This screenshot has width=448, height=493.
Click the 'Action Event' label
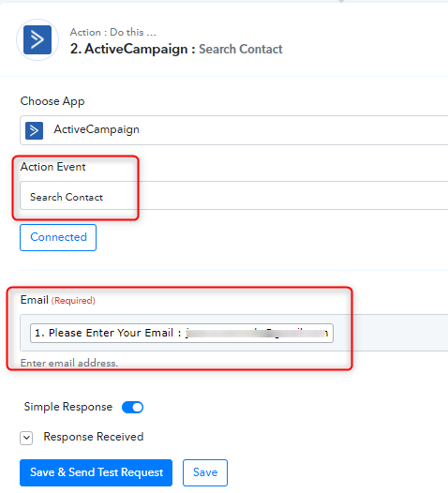tap(52, 167)
